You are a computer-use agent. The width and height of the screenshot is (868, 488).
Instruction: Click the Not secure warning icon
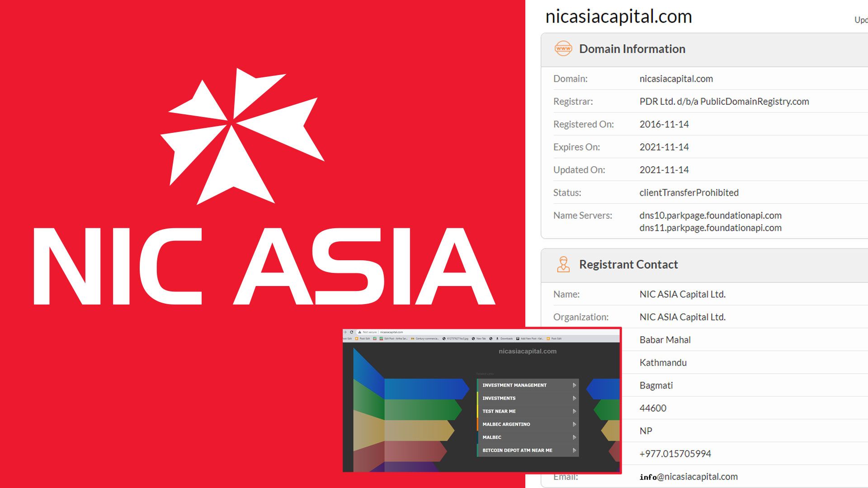pos(360,332)
